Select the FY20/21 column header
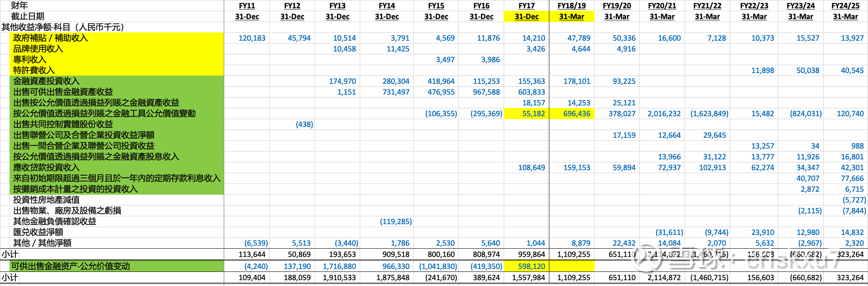Image resolution: width=868 pixels, height=286 pixels. coord(662,6)
